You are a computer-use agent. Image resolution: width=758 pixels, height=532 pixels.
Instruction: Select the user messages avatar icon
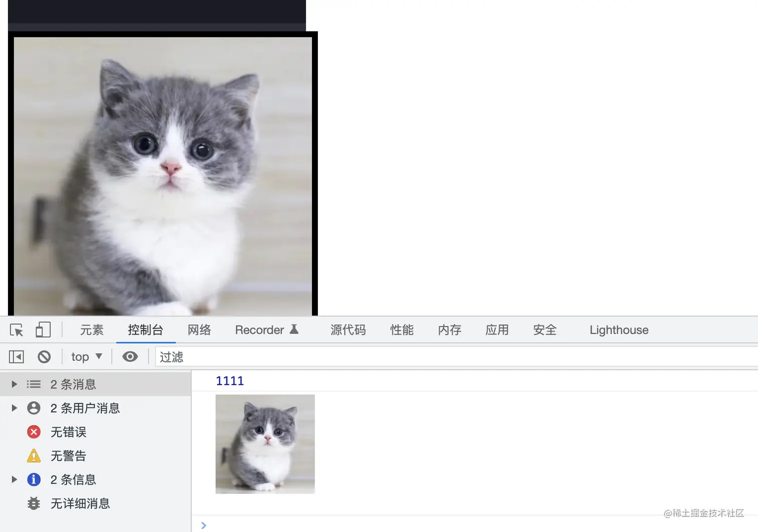point(34,408)
